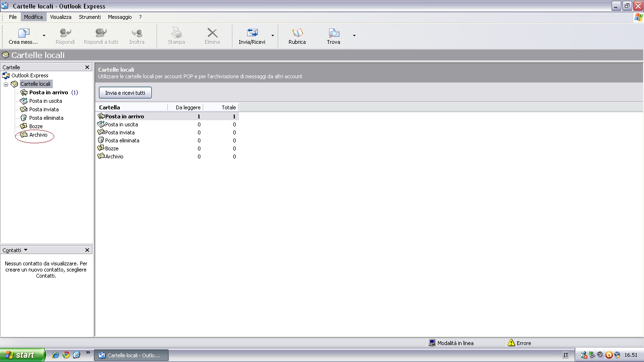This screenshot has width=644, height=362.
Task: Click the Windows Start button
Action: point(23,355)
